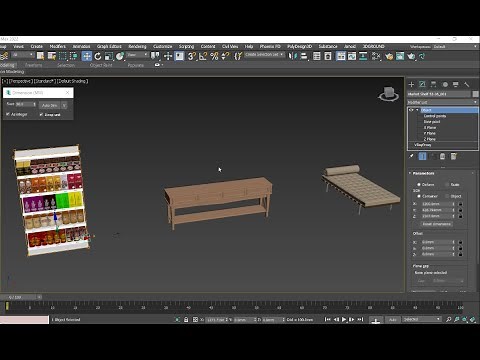480x360 pixels.
Task: Select the Deform radio button
Action: tap(419, 184)
